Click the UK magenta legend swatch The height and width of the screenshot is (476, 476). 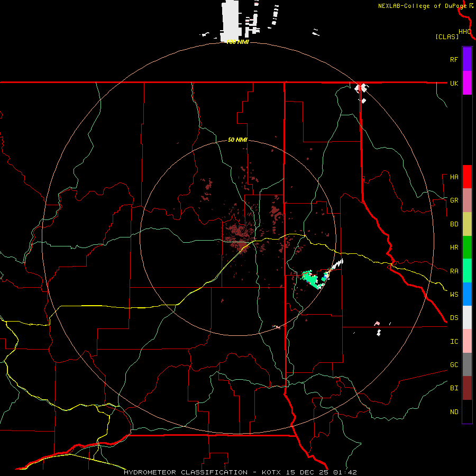(467, 83)
